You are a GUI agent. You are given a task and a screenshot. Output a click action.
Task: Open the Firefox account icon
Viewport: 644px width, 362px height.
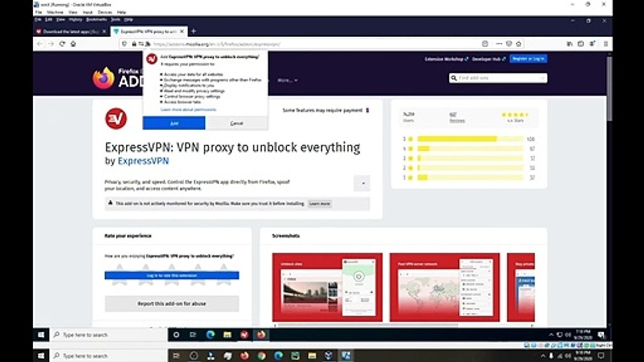(592, 44)
